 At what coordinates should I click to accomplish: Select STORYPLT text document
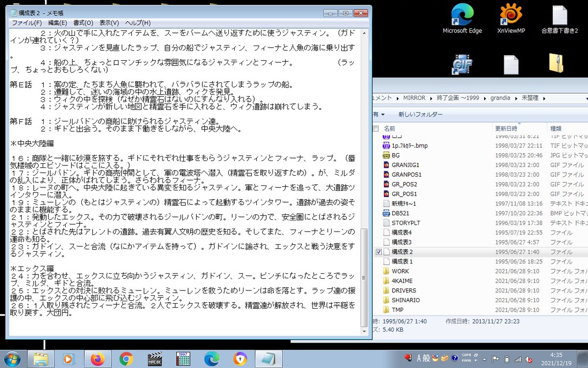pyautogui.click(x=406, y=223)
